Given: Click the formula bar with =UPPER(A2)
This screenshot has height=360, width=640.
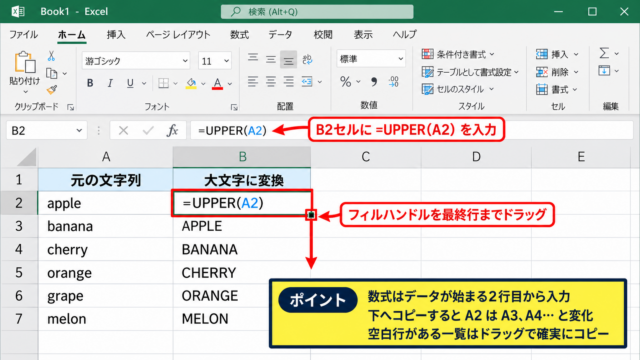Looking at the screenshot, I should coord(412,131).
